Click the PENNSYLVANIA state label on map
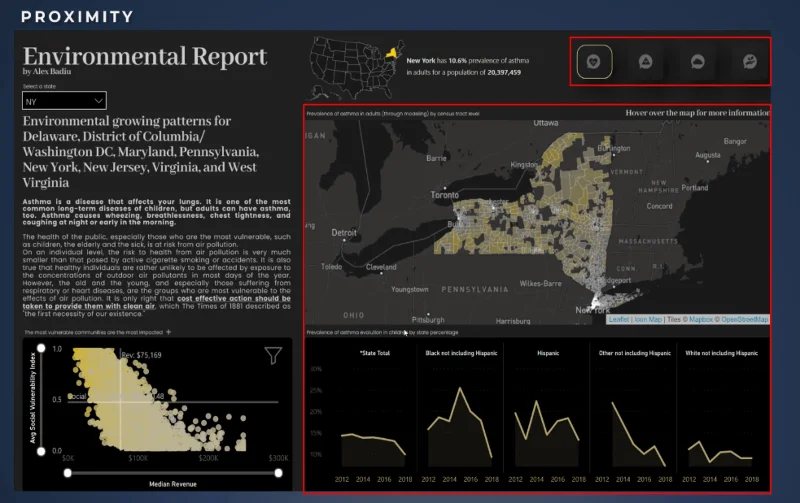Screen dimensions: 800x503 (474, 289)
